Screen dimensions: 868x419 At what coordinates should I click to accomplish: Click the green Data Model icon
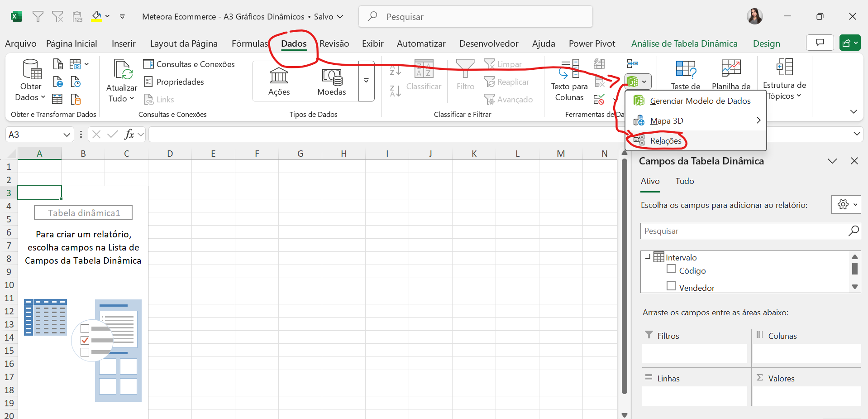click(633, 82)
